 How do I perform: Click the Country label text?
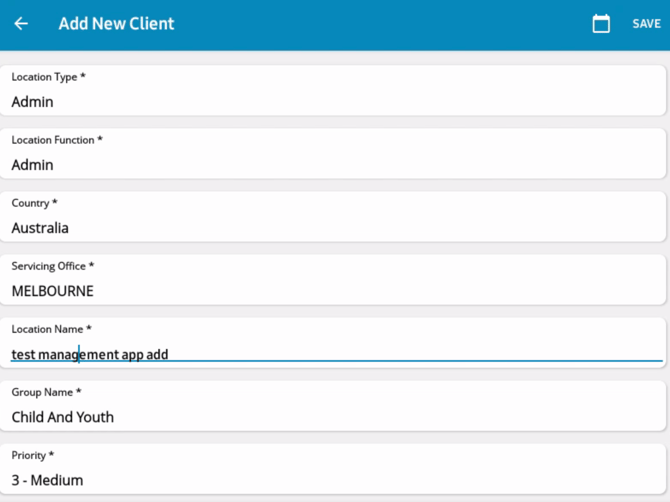(x=34, y=203)
